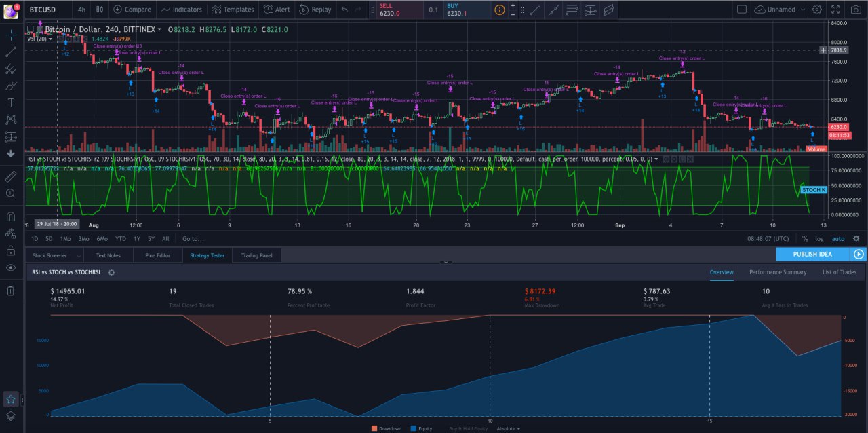Viewport: 868px width, 433px height.
Task: Open the pitchfork tools group
Action: point(11,69)
